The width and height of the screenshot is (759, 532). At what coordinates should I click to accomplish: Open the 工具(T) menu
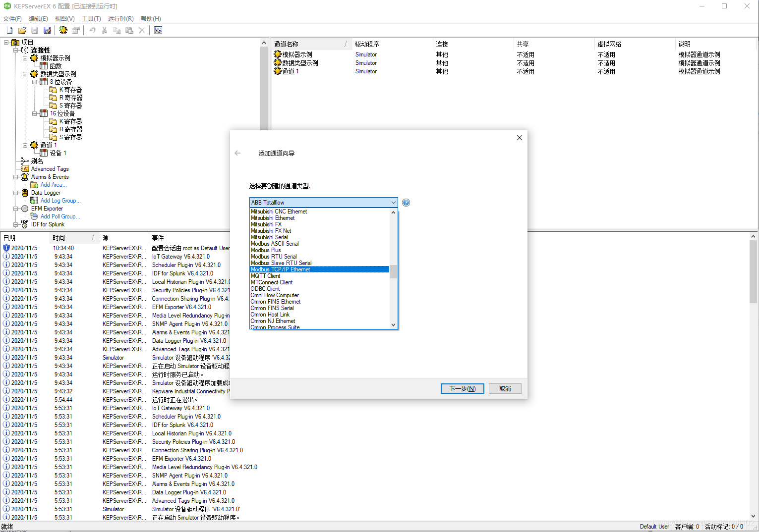91,18
